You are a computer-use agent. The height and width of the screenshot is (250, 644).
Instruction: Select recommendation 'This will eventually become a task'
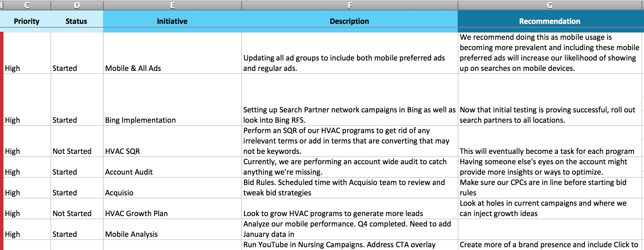(550, 141)
